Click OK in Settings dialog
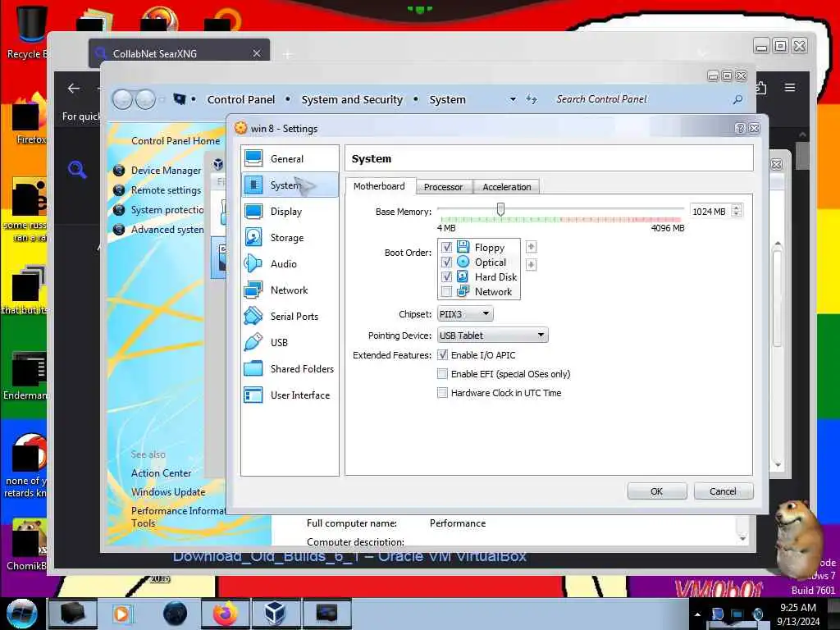The height and width of the screenshot is (630, 840). (657, 491)
